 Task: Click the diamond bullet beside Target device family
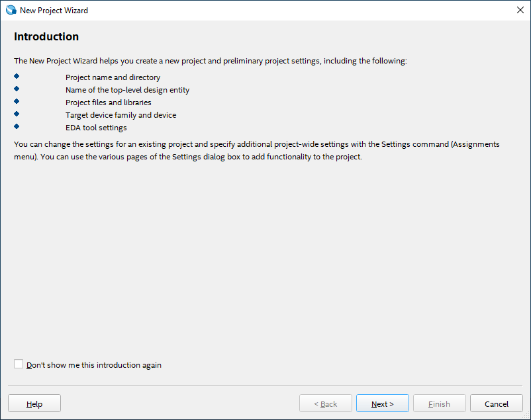click(x=17, y=114)
